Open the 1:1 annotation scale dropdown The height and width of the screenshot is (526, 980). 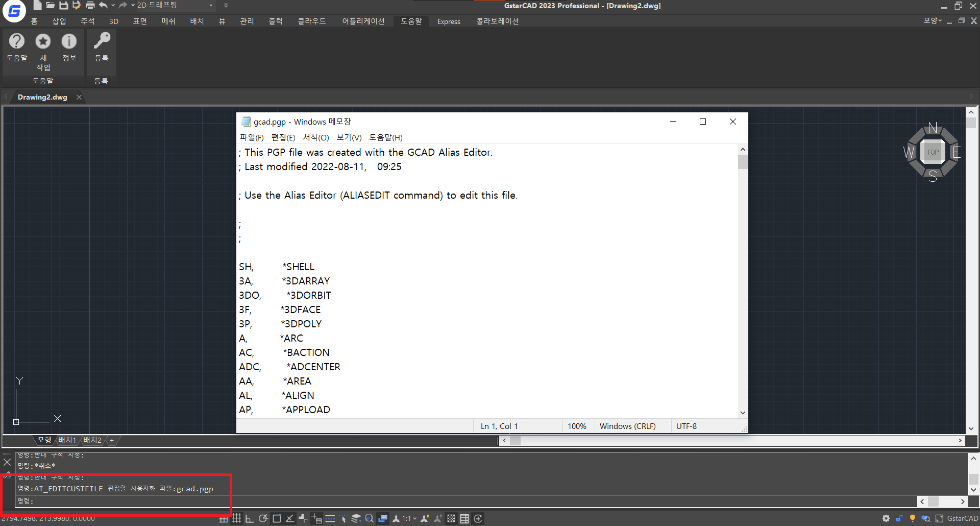click(408, 519)
